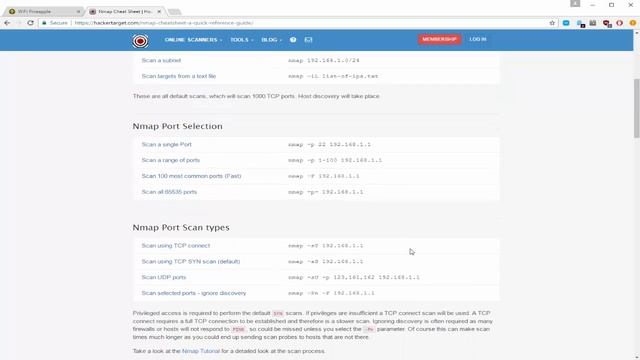
Task: Click the vertical page scrollbar thumb
Action: (x=636, y=108)
